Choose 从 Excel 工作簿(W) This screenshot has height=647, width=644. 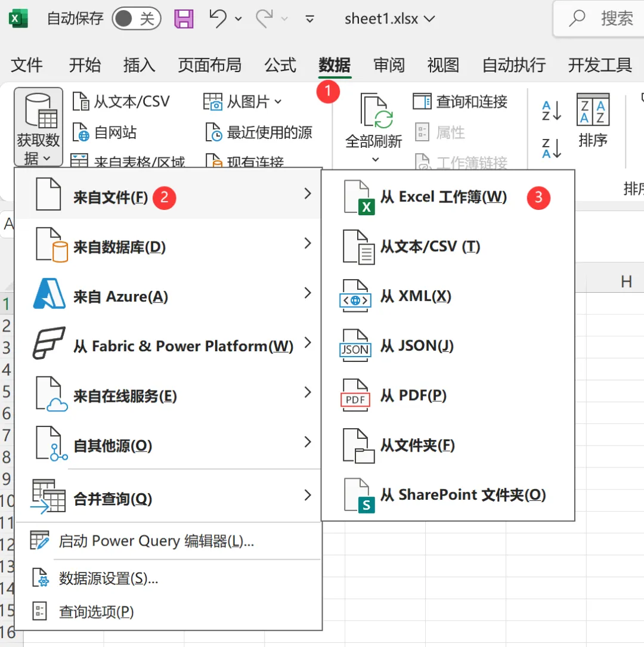pyautogui.click(x=448, y=197)
